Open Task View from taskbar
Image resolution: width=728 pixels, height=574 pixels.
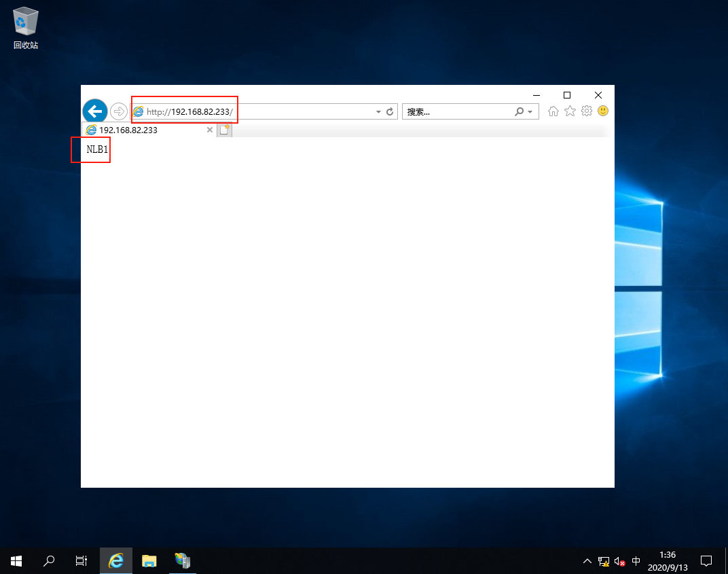81,561
